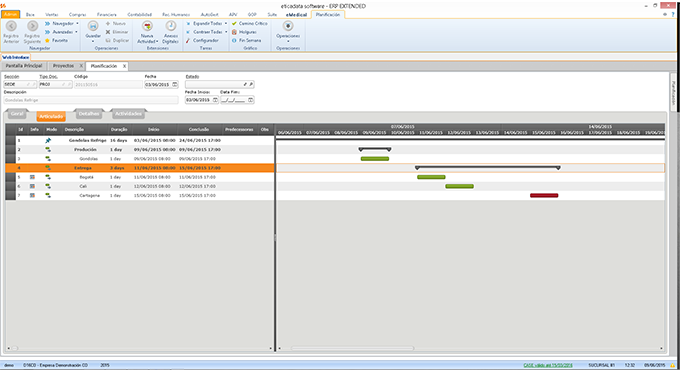
Task: Expand the Navegador dropdown arrow
Action: click(77, 23)
